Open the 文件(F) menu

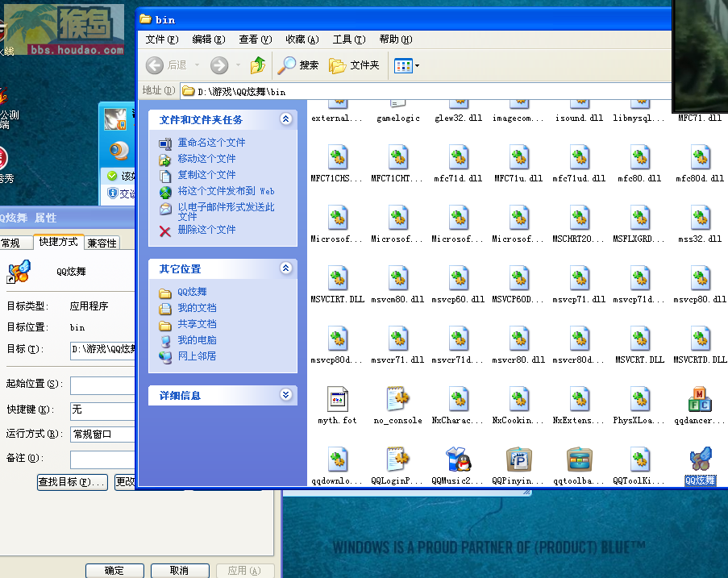[x=161, y=40]
